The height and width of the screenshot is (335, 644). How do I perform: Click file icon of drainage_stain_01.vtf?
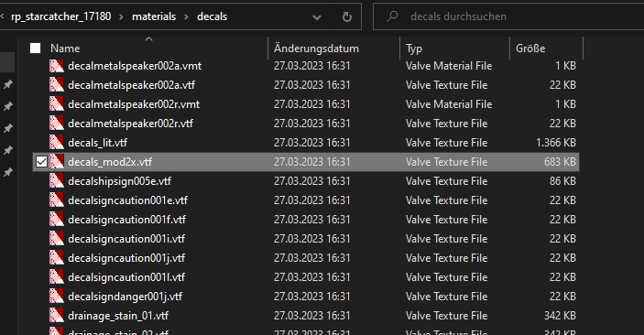coord(57,316)
